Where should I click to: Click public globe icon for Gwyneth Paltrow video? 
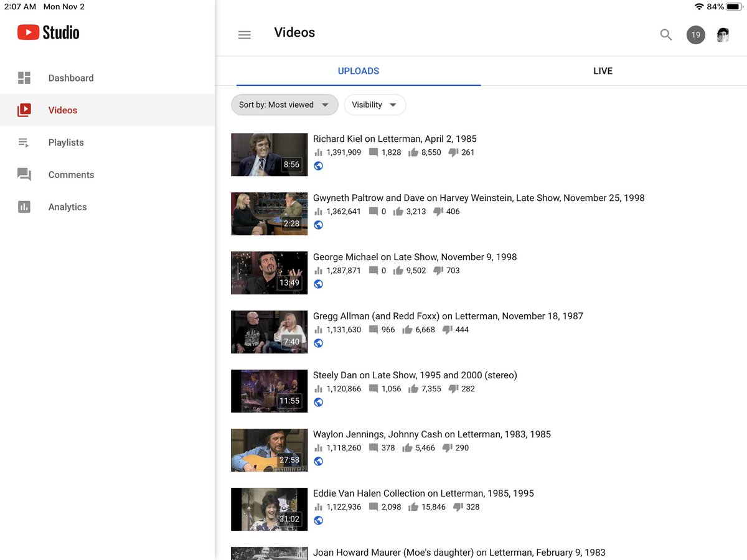click(318, 225)
